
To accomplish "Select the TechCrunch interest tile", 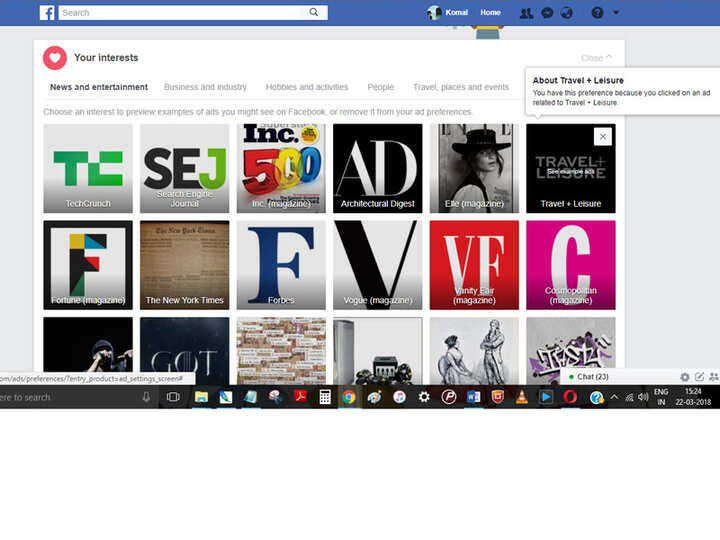I will pos(88,169).
